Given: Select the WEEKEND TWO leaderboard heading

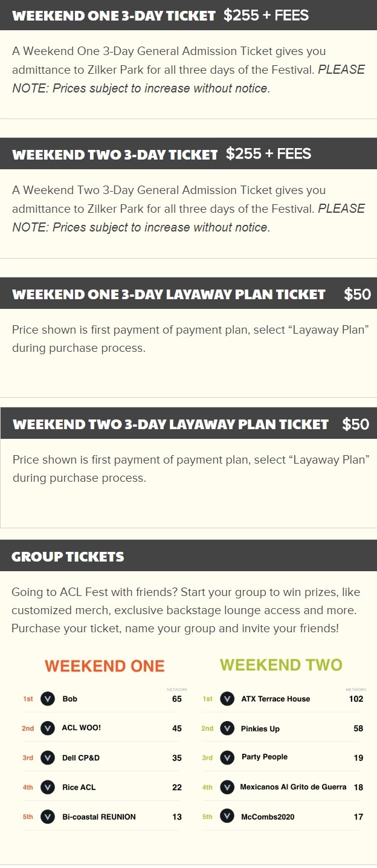Looking at the screenshot, I should [x=282, y=666].
